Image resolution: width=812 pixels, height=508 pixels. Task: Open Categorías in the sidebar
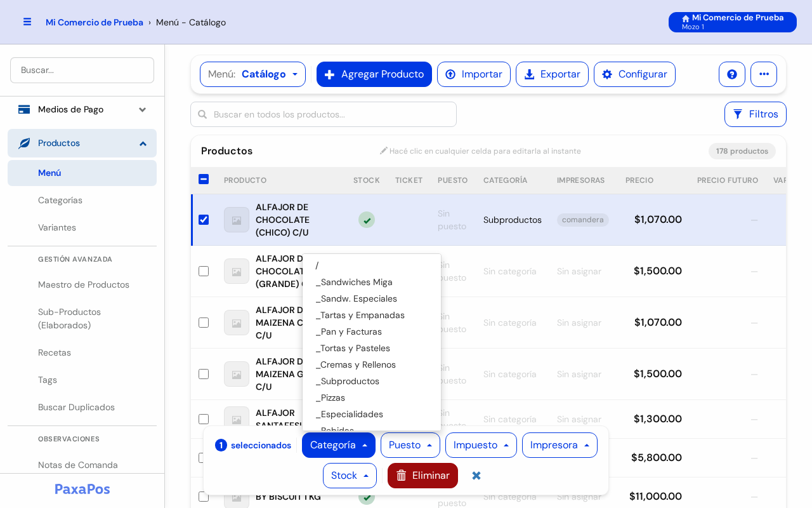(x=82, y=200)
